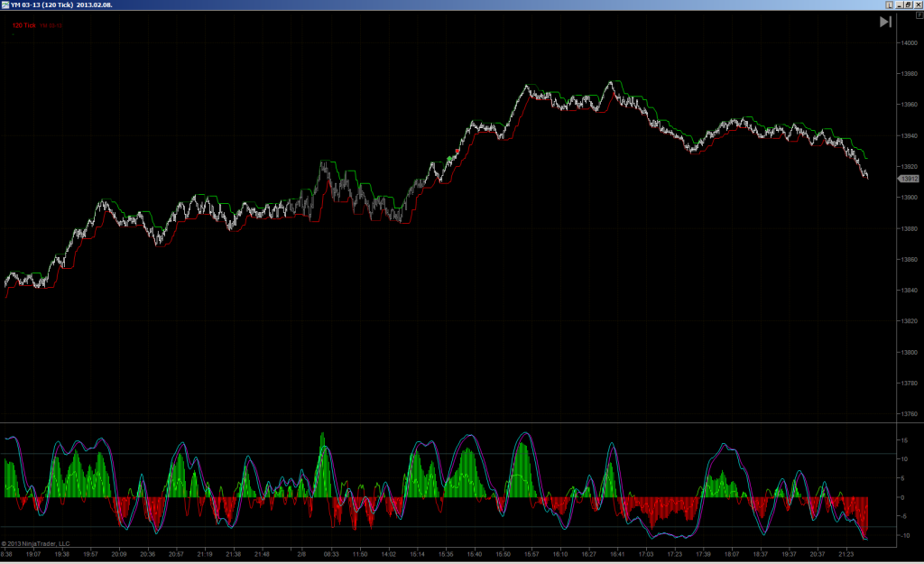Click the 17:03 time axis label

click(646, 554)
